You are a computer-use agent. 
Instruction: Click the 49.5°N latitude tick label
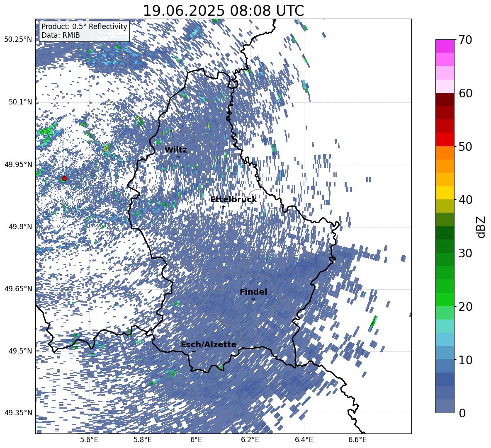pos(20,351)
